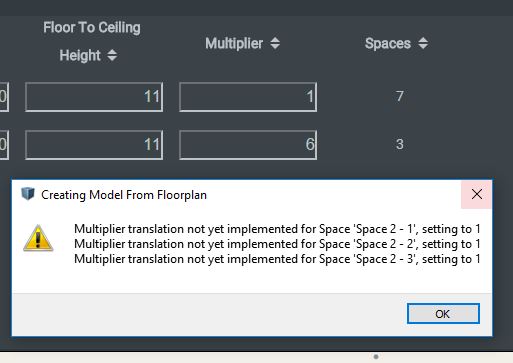Screen dimensions: 513x363
Task: Click the partially visible second row left field
Action: point(4,145)
